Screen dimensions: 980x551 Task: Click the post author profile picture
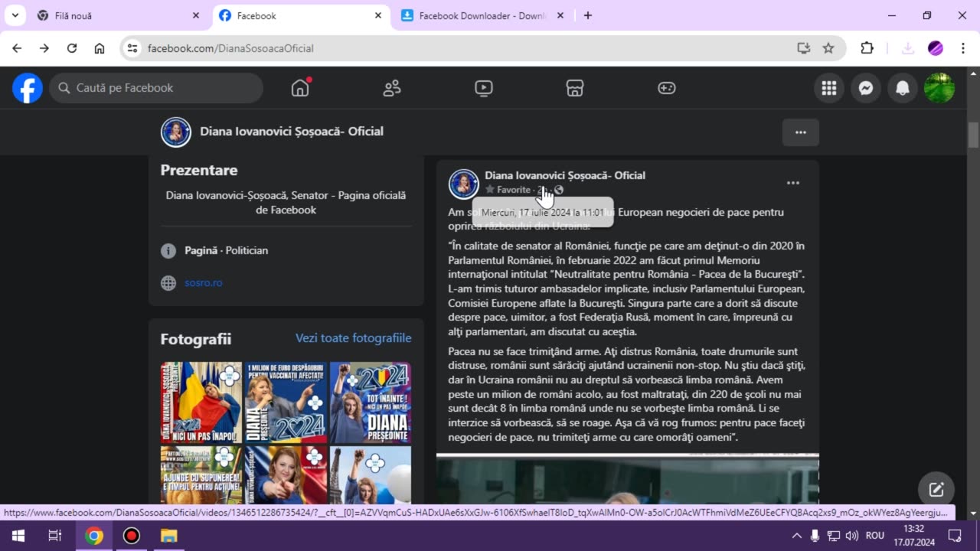point(463,184)
